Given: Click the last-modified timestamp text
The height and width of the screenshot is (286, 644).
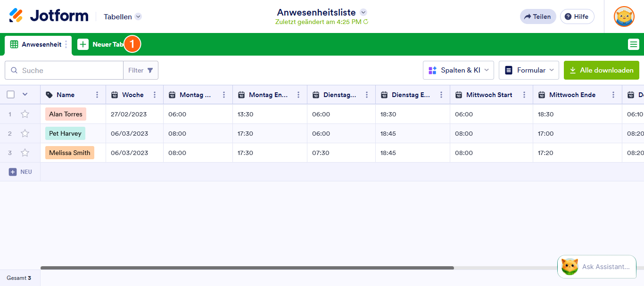Looking at the screenshot, I should (x=318, y=22).
